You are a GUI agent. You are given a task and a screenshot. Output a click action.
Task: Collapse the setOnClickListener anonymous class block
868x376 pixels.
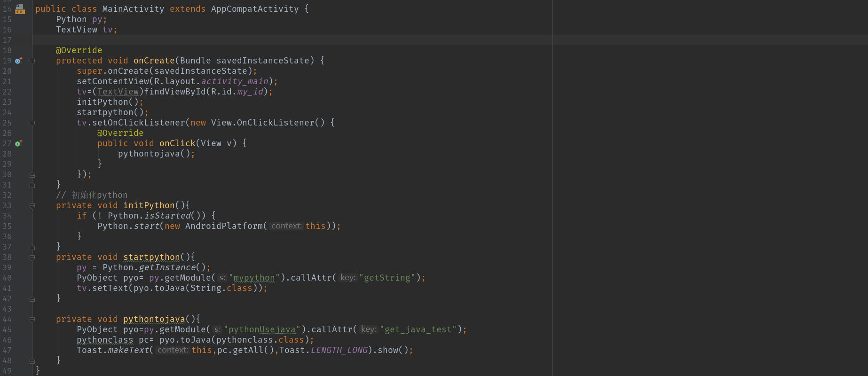32,123
